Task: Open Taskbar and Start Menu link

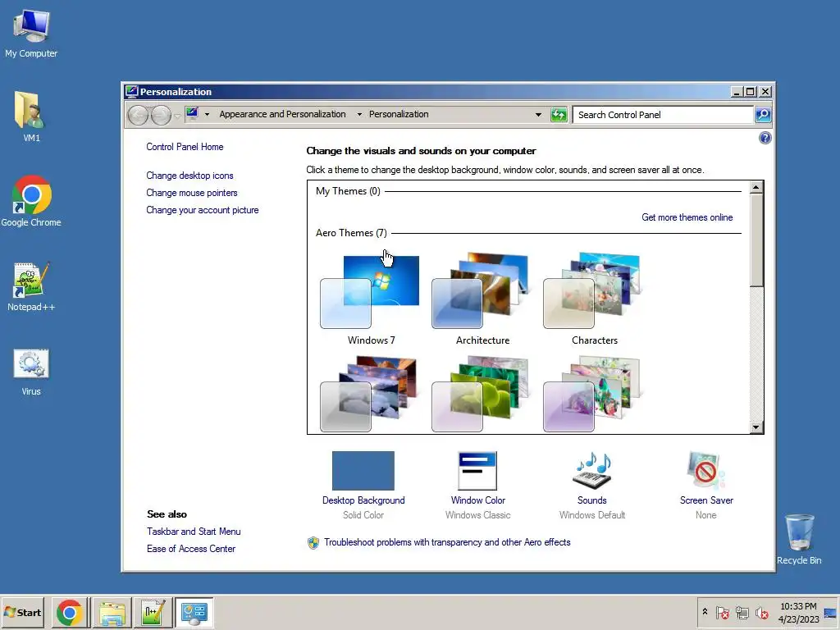Action: tap(194, 532)
